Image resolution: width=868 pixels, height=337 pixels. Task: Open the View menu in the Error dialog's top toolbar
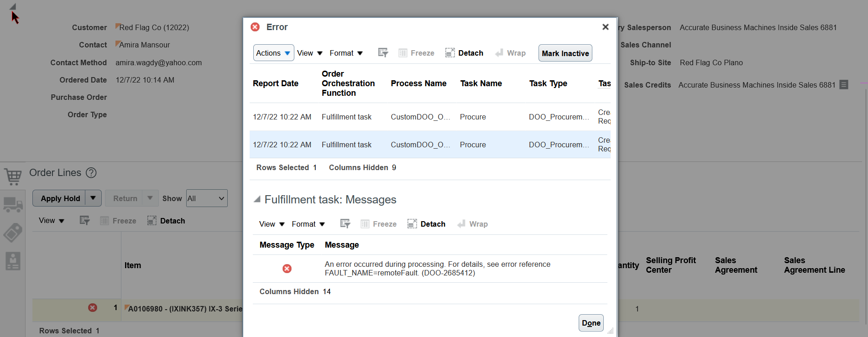point(310,53)
